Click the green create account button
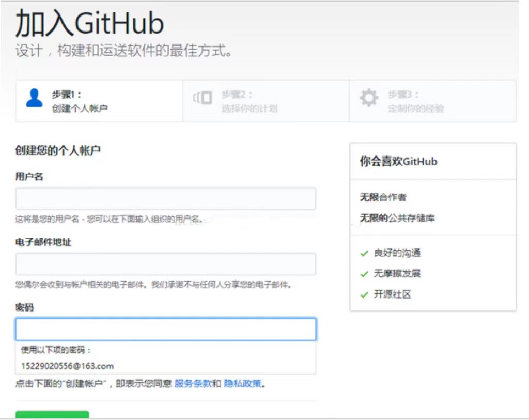This screenshot has width=529, height=420. (52, 415)
